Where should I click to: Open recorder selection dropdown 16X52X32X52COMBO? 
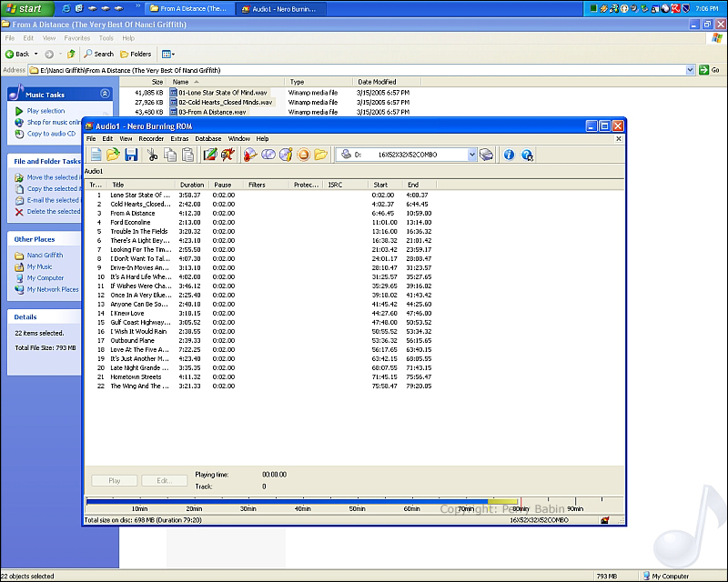point(471,155)
